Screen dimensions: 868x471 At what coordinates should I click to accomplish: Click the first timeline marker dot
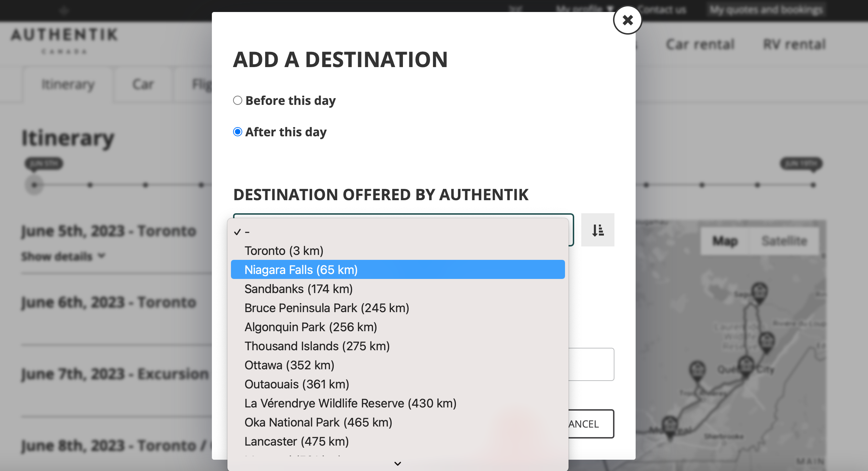[x=34, y=185]
